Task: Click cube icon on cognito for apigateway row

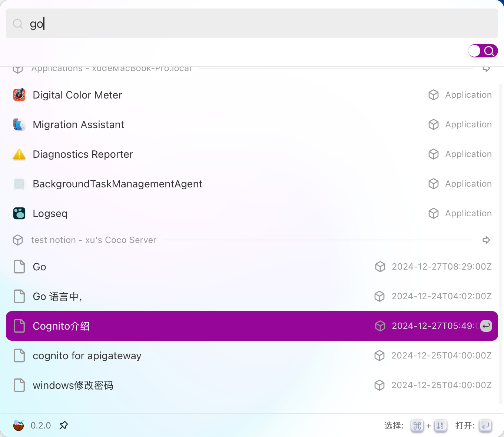Action: (379, 356)
